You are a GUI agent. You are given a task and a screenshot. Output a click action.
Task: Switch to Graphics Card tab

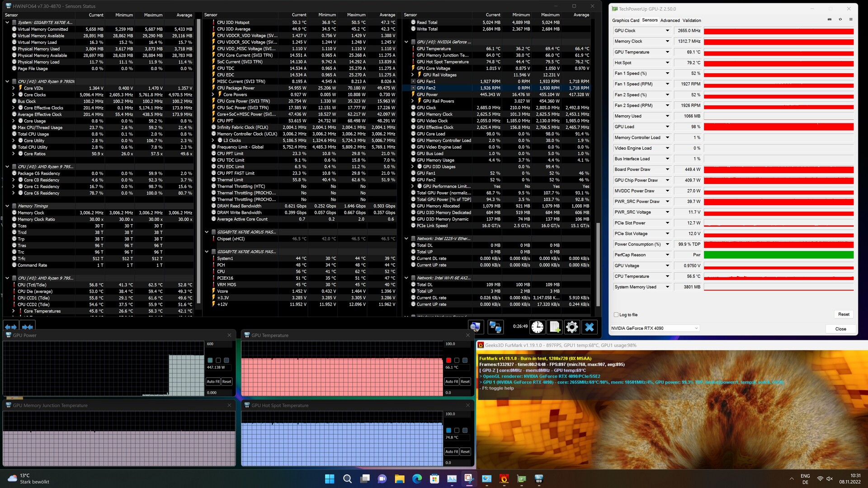(625, 20)
